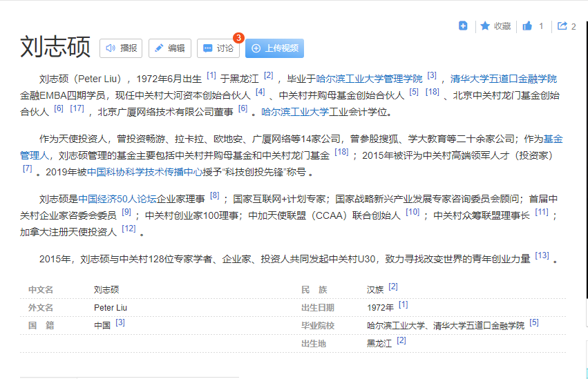Click reference [6] after 广厦网络技术有限公司董事

(243, 108)
